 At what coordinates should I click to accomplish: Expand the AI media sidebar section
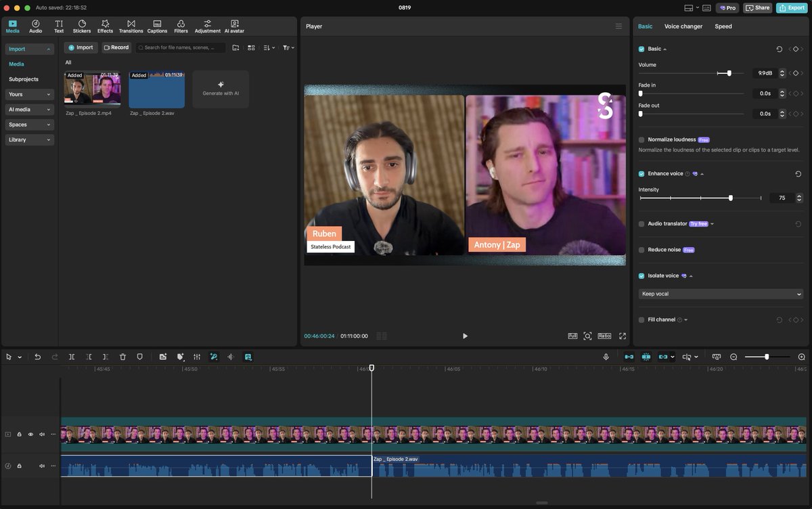pyautogui.click(x=29, y=110)
